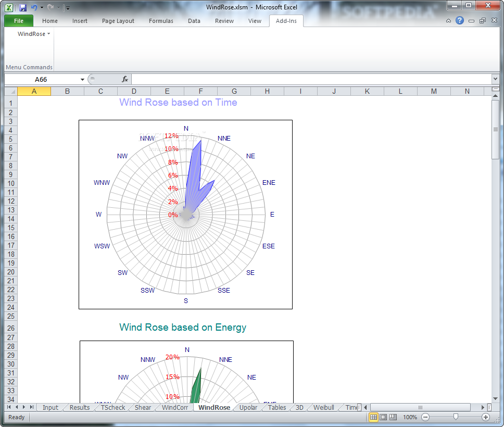Switch to Page Break Preview icon
Viewport: 504px width, 427px height.
[393, 417]
